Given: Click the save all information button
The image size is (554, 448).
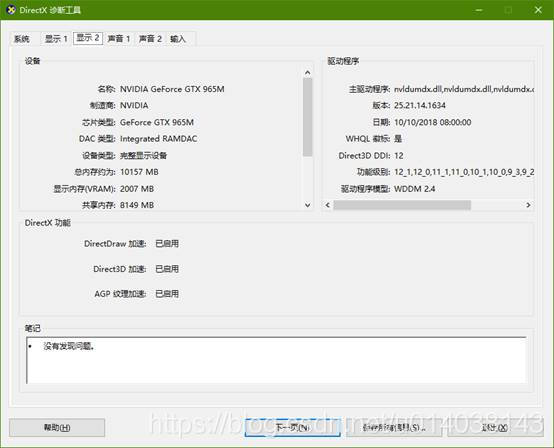Looking at the screenshot, I should pos(394,428).
